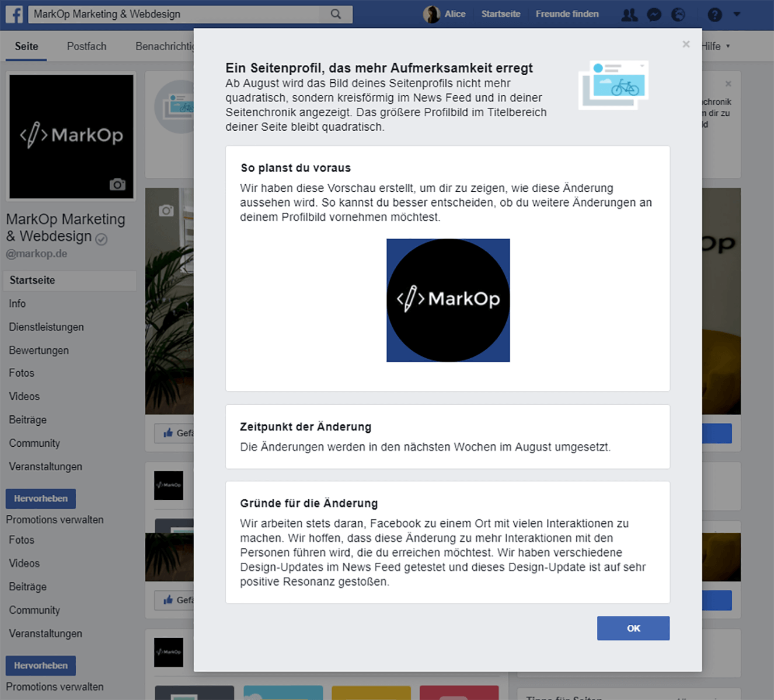Viewport: 774px width, 700px height.
Task: Click Alice's profile avatar
Action: [x=431, y=15]
